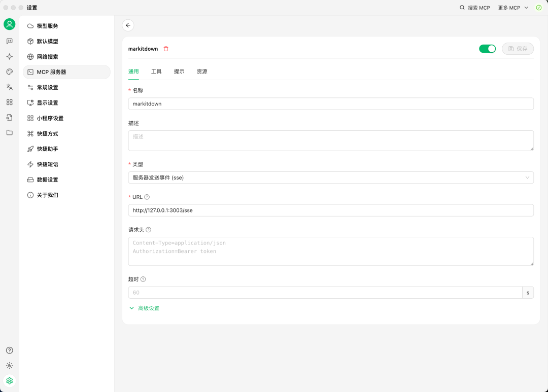
Task: Open the paintings palette icon in sidebar
Action: 9,72
